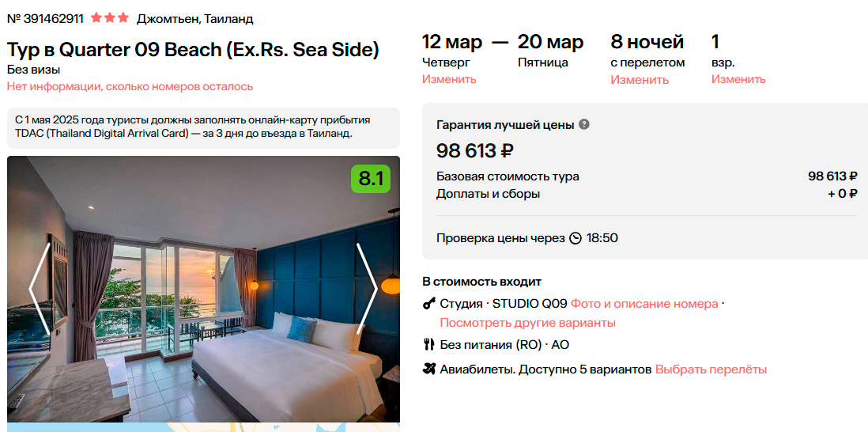This screenshot has width=868, height=432.
Task: Change the number of nights
Action: [x=640, y=79]
